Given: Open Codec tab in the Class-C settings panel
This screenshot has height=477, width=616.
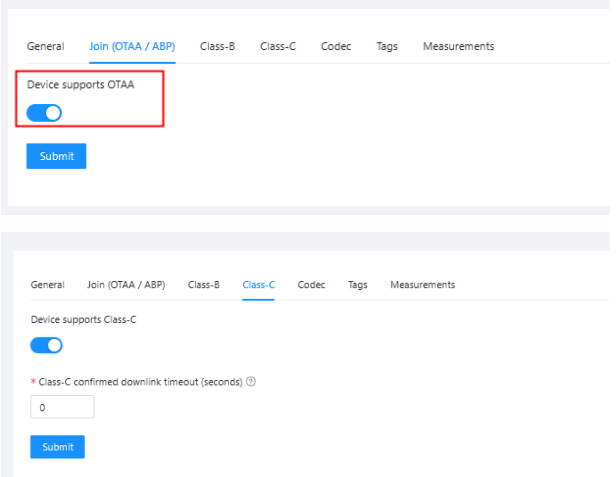Looking at the screenshot, I should [311, 285].
